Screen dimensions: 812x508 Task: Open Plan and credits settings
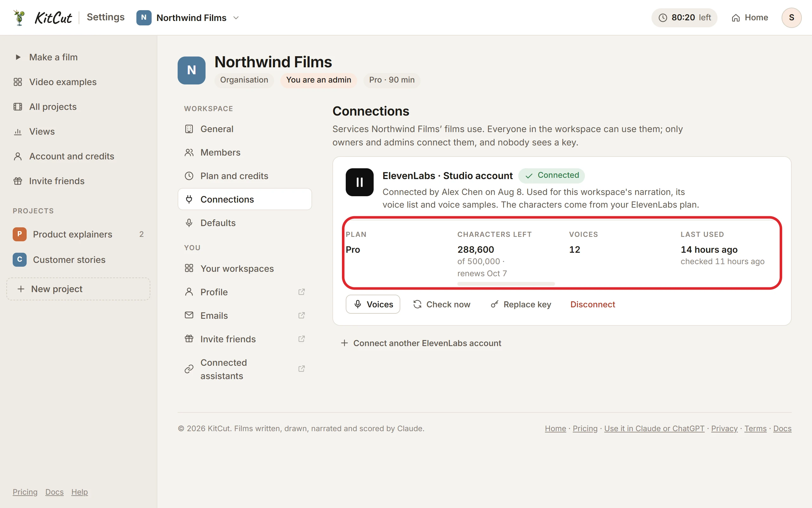245,176
